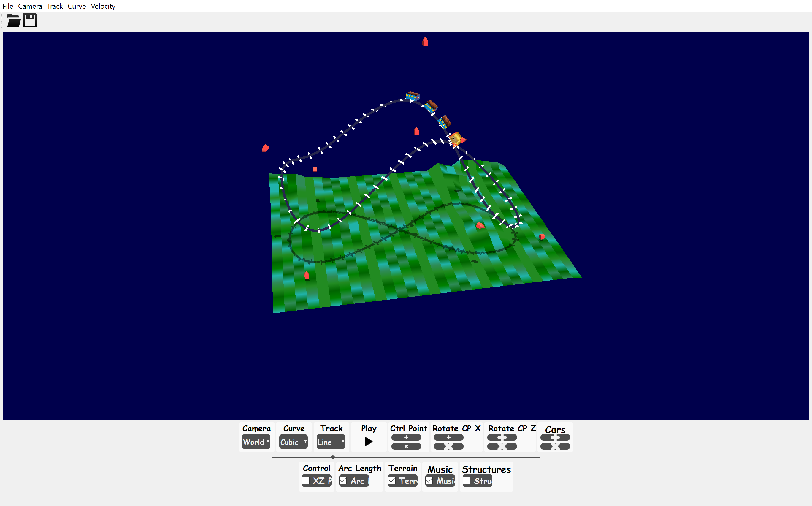Viewport: 812px width, 506px height.
Task: Open the File menu
Action: tap(8, 6)
